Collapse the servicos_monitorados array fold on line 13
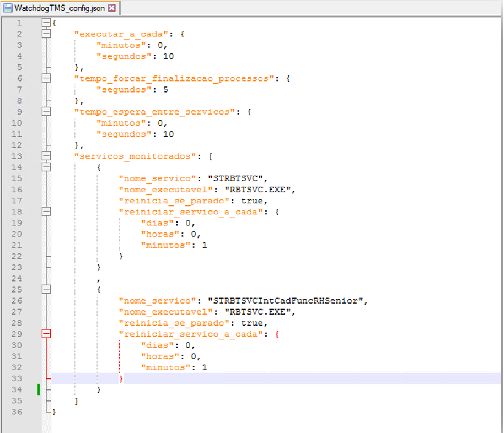This screenshot has width=504, height=433. point(46,156)
